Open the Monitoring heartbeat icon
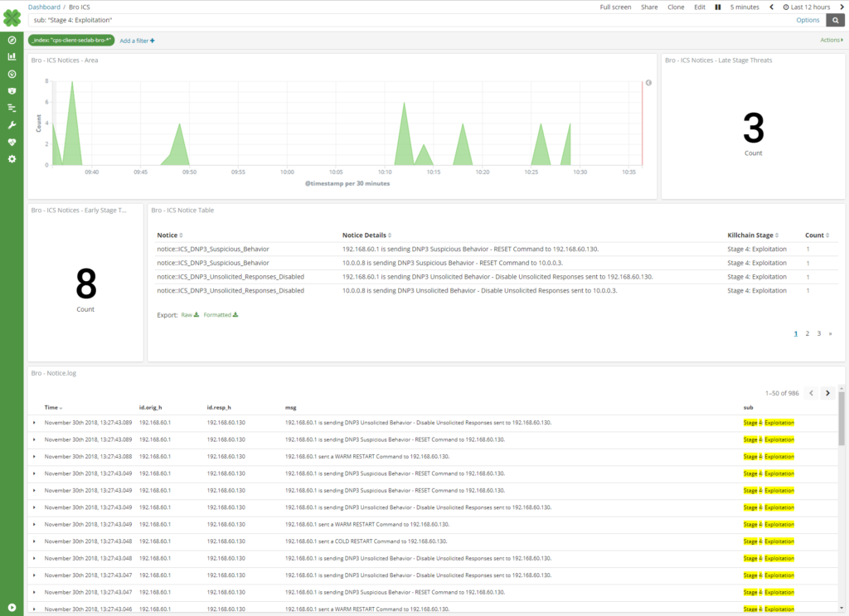The height and width of the screenshot is (616, 849). coord(12,142)
